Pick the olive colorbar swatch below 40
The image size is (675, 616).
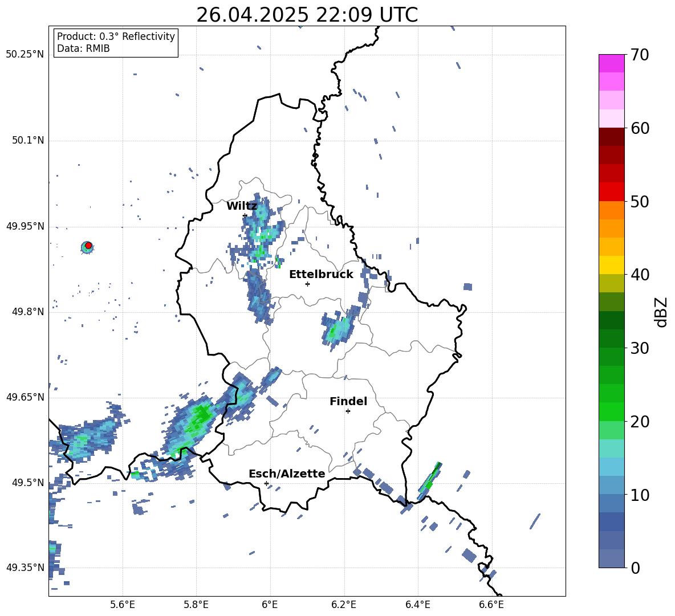611,283
